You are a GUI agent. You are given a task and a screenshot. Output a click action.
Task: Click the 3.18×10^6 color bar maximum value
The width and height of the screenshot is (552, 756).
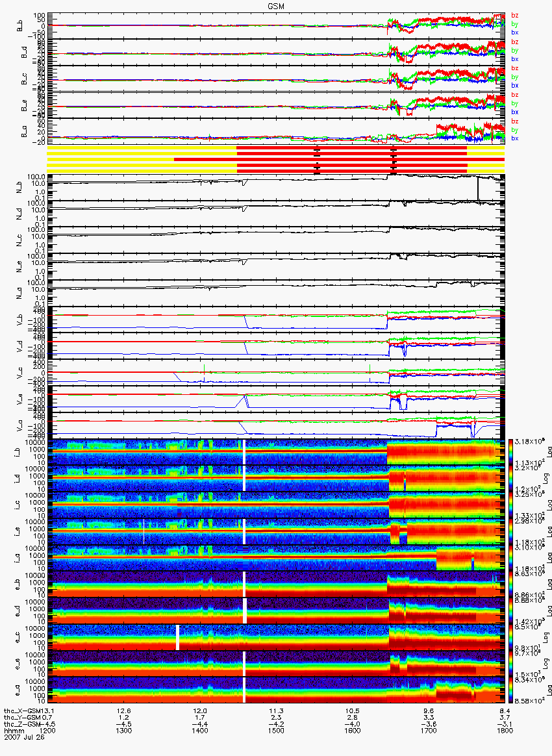[531, 441]
